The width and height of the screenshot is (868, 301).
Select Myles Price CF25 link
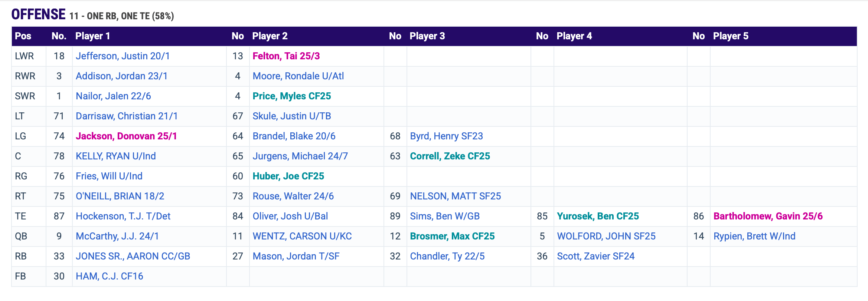pos(291,96)
